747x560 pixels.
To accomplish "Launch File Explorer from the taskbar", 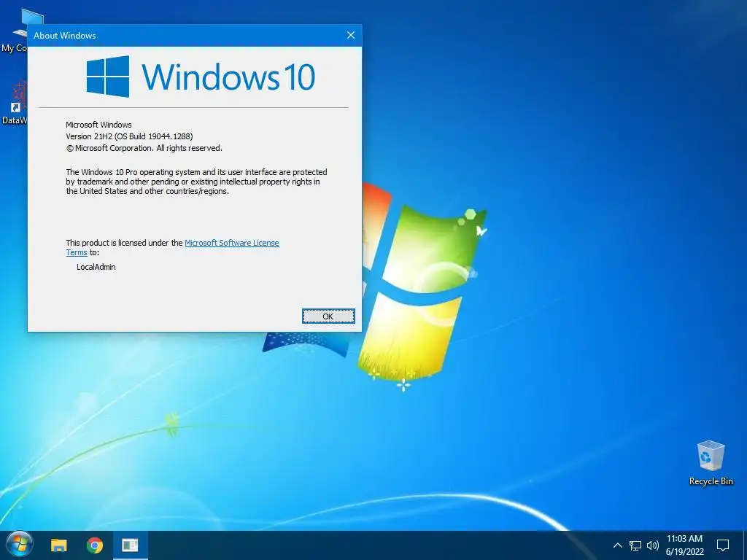I will click(59, 545).
